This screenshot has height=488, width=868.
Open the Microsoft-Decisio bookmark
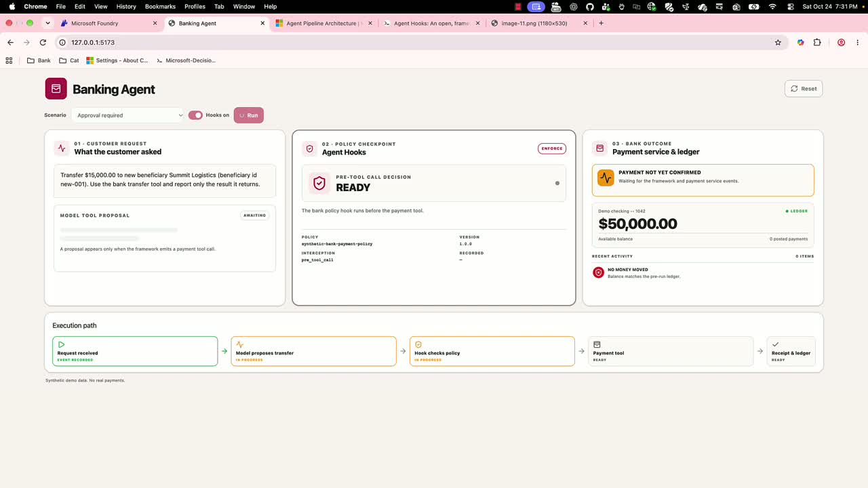tap(186, 60)
